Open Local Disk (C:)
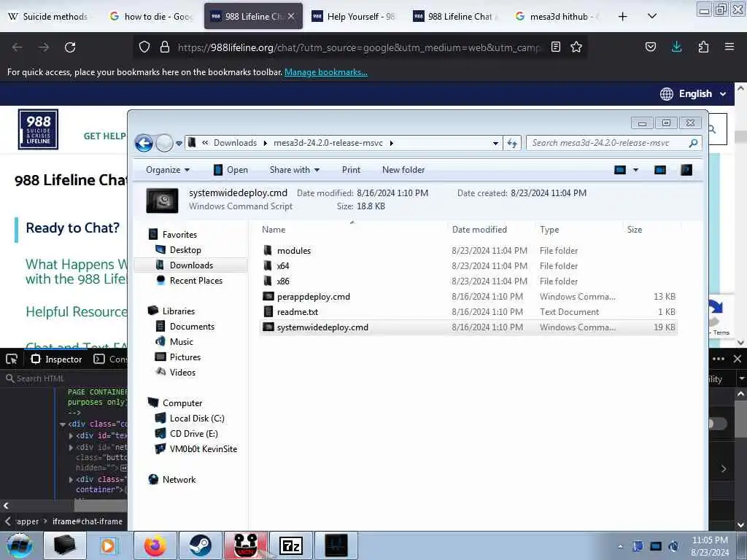The height and width of the screenshot is (560, 747). 197,418
